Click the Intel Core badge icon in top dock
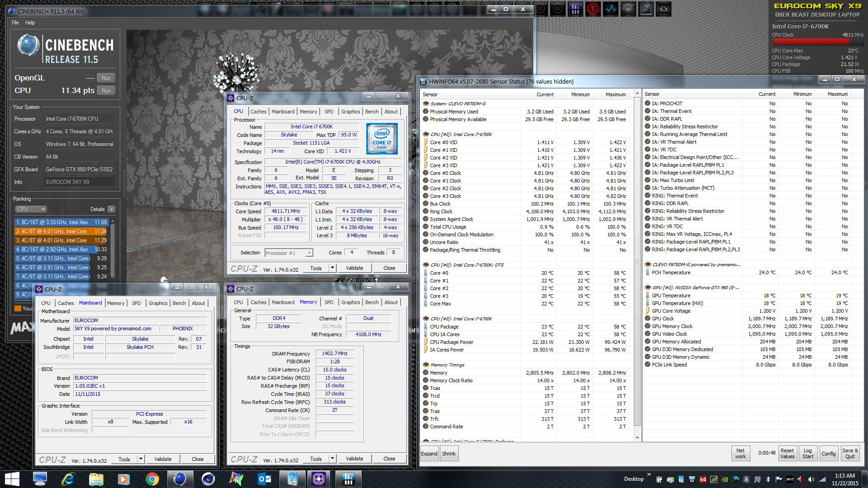The width and height of the screenshot is (868, 488). tap(646, 9)
